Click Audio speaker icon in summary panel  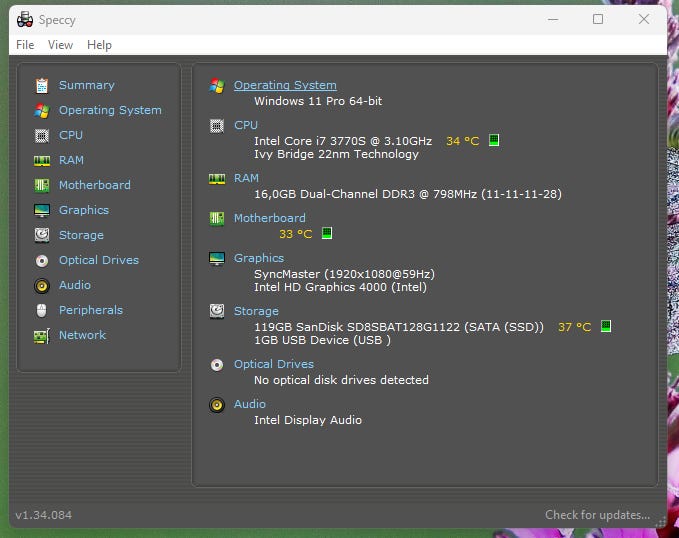(x=217, y=405)
